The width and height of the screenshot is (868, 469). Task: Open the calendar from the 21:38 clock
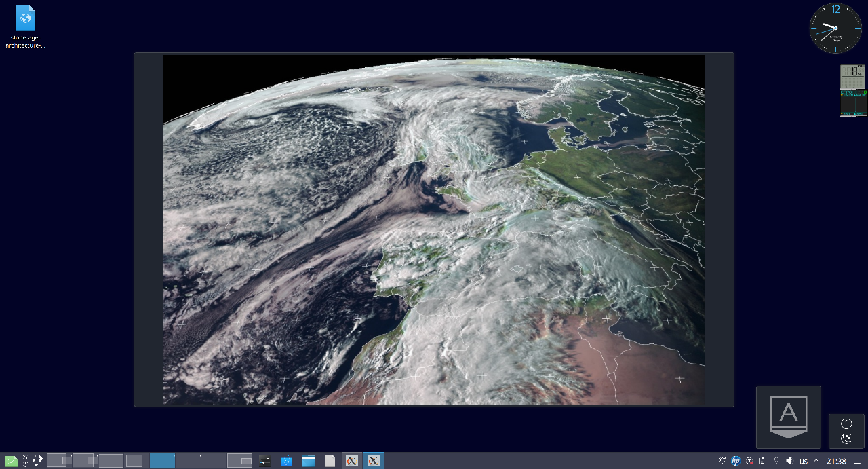pos(836,461)
